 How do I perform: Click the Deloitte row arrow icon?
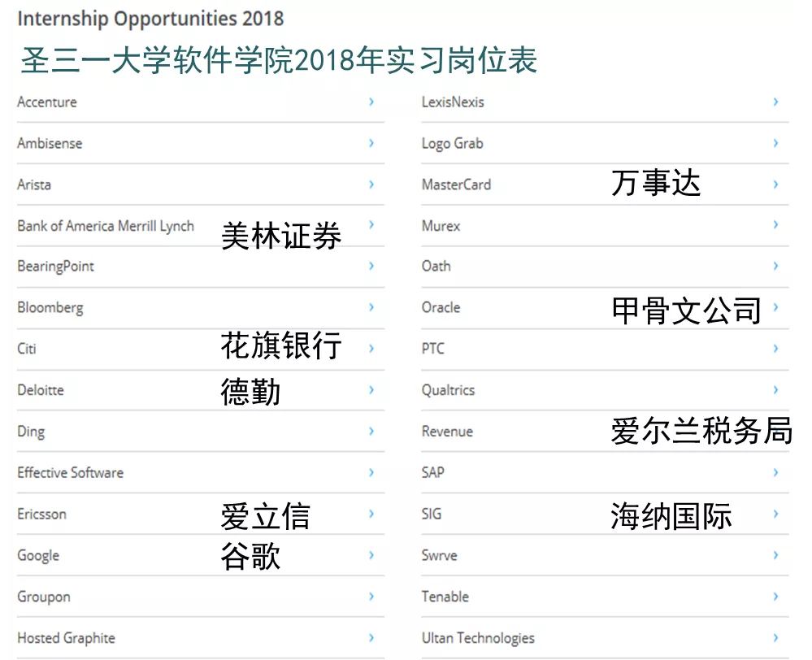click(371, 390)
